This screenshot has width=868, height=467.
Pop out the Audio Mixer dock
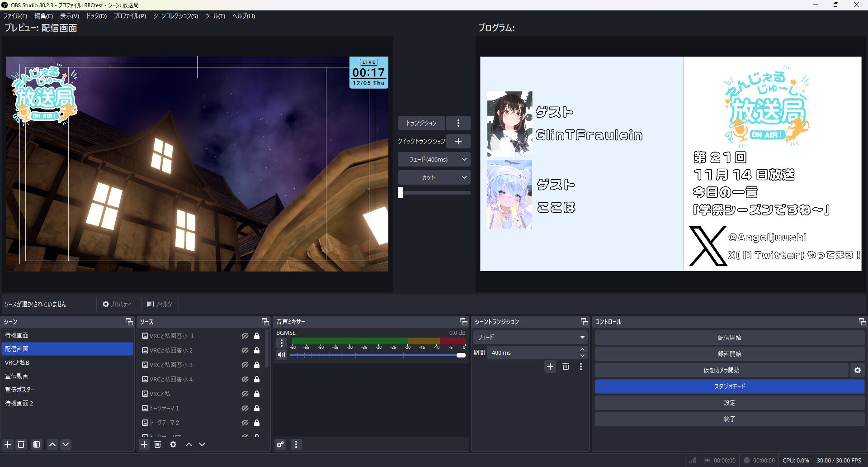pyautogui.click(x=464, y=322)
